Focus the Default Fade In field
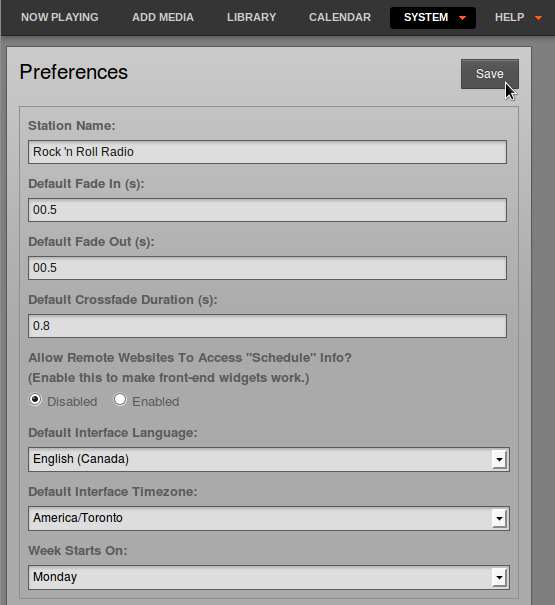 click(x=267, y=210)
